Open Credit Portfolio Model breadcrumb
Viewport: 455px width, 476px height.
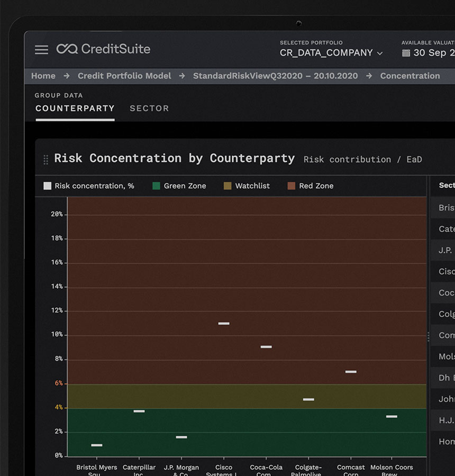click(x=124, y=76)
